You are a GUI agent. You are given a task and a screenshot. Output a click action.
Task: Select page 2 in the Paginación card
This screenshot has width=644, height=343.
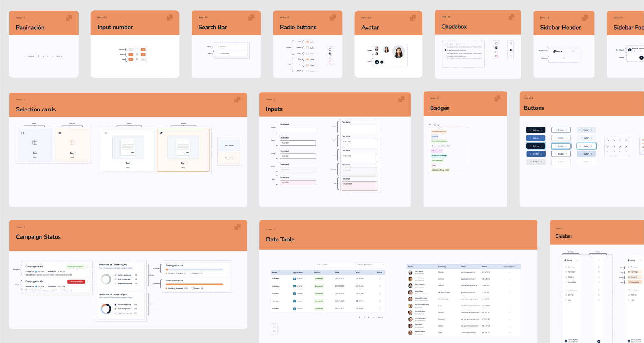point(43,56)
